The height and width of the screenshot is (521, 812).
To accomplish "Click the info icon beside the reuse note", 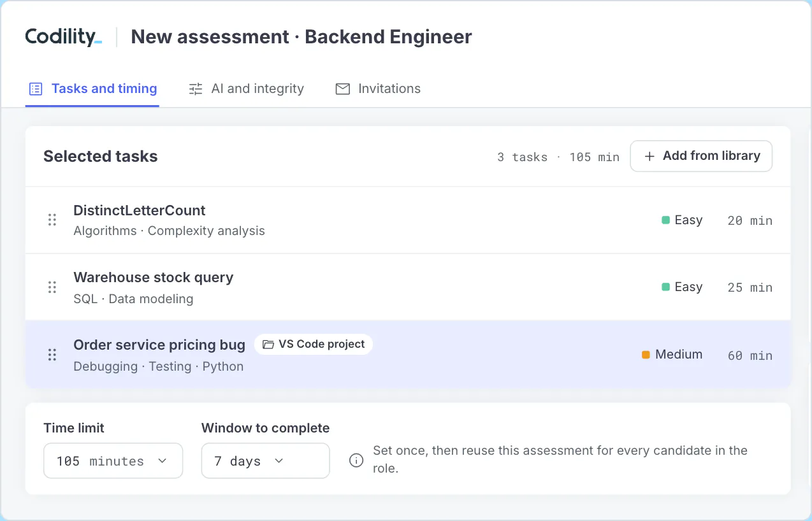I will coord(356,460).
